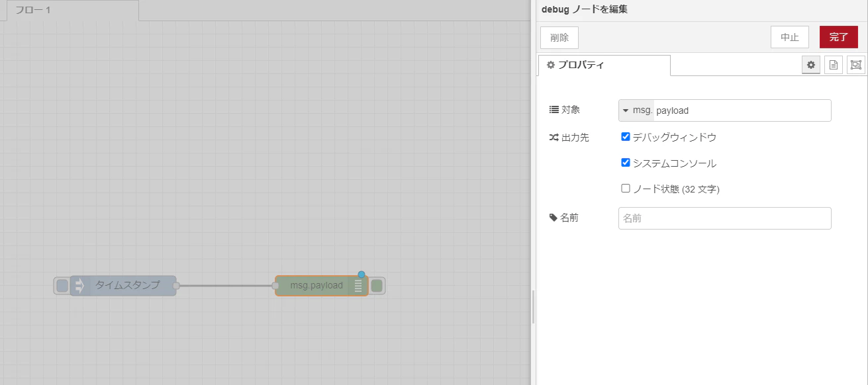Select the プロパティ tab

604,65
